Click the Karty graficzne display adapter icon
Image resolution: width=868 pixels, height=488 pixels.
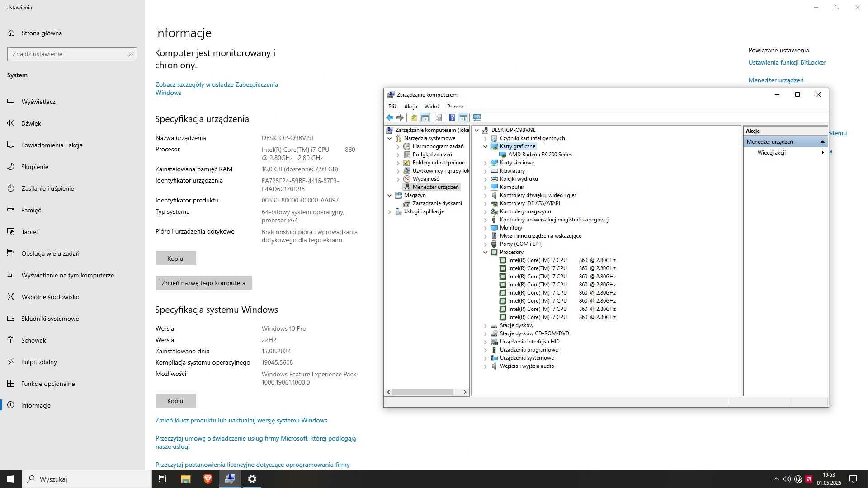tap(494, 146)
